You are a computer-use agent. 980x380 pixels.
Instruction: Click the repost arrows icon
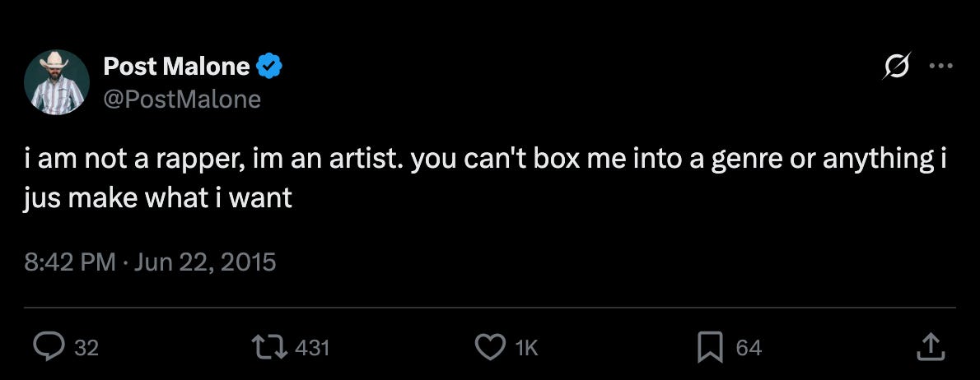click(271, 348)
